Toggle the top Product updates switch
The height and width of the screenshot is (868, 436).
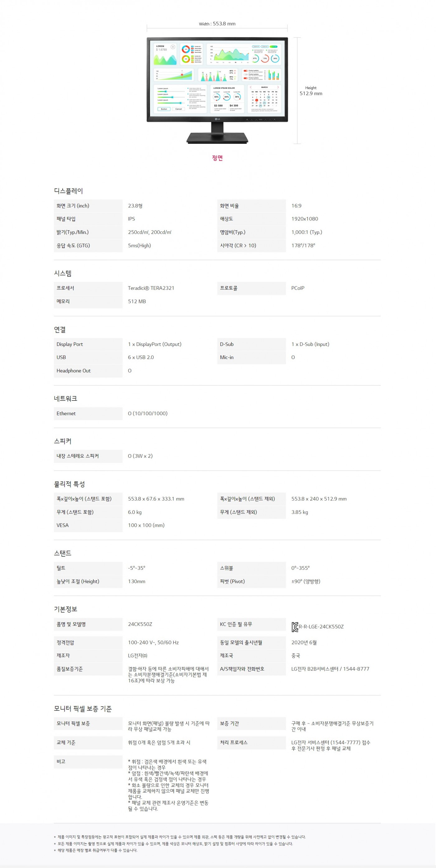[x=245, y=71]
